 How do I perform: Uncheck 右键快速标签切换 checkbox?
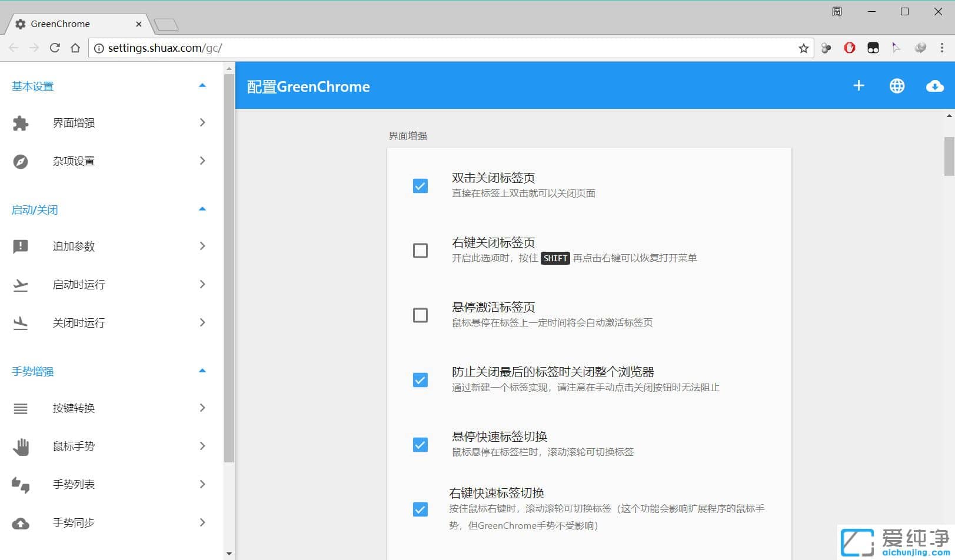(420, 509)
